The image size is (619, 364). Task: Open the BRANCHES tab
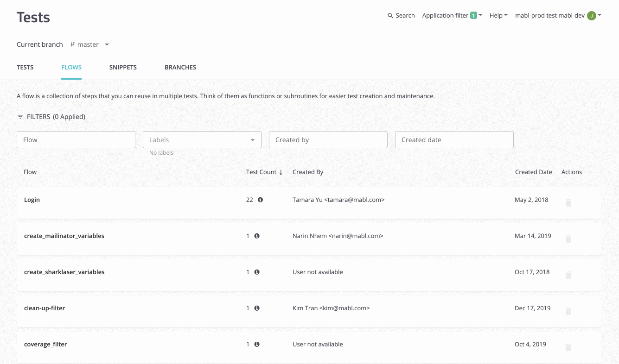click(x=180, y=68)
